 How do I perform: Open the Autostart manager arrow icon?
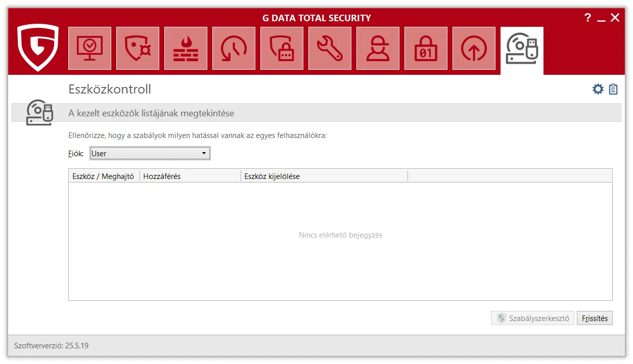click(x=474, y=49)
